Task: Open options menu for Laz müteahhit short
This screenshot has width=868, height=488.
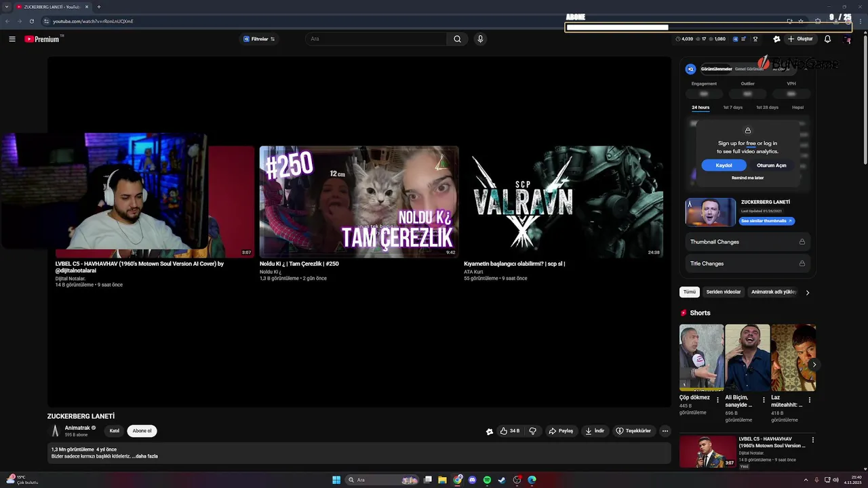Action: coord(809,400)
